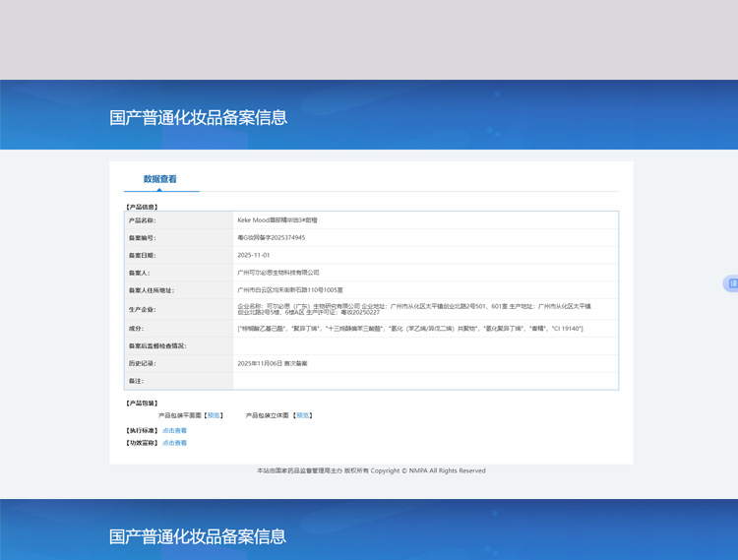Image resolution: width=738 pixels, height=560 pixels.
Task: Click the translate floating icon at right edge
Action: tap(731, 283)
